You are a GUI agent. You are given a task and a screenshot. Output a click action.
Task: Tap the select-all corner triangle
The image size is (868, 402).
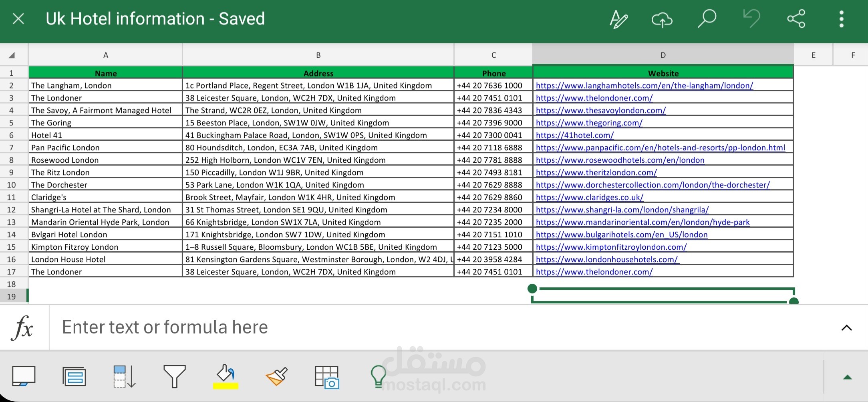tap(12, 55)
